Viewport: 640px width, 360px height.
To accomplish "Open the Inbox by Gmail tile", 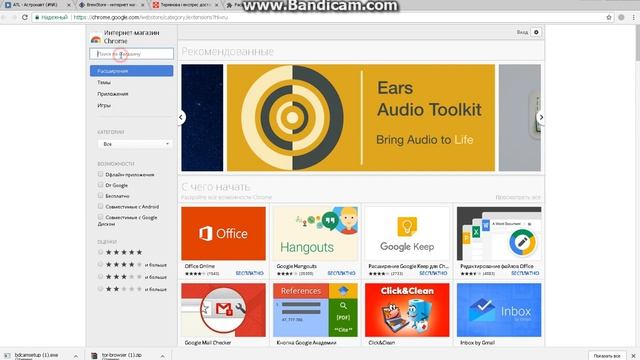I will 499,310.
